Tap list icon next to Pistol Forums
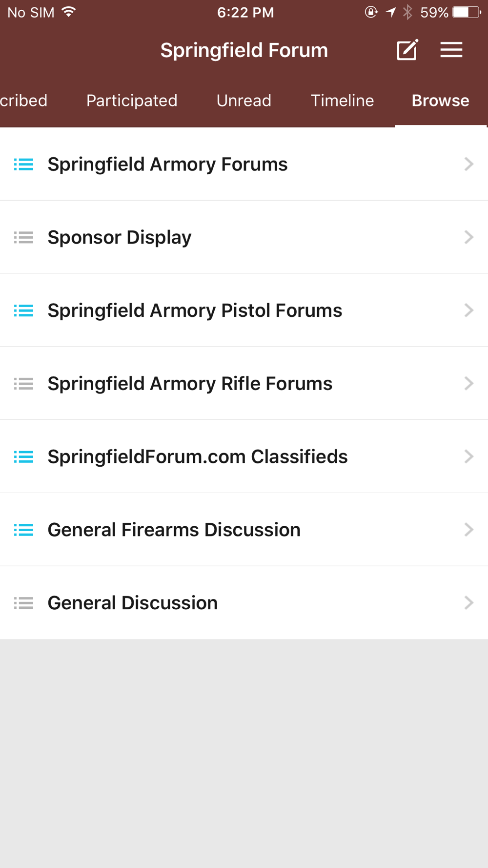The width and height of the screenshot is (488, 868). click(x=23, y=310)
